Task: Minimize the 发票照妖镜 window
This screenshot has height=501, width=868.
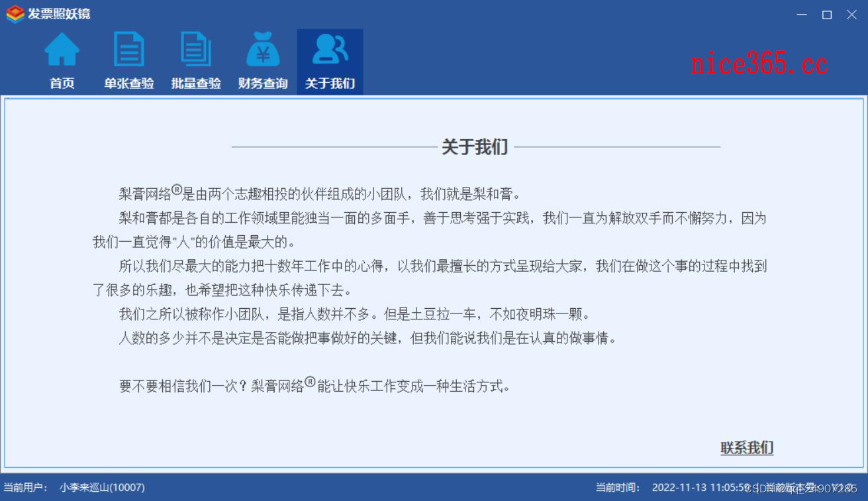Action: pos(802,15)
